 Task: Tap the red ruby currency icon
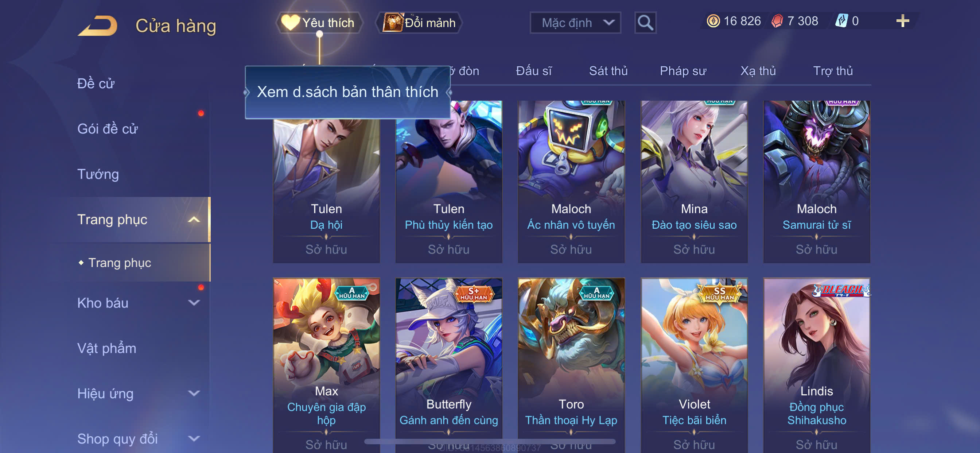[777, 21]
